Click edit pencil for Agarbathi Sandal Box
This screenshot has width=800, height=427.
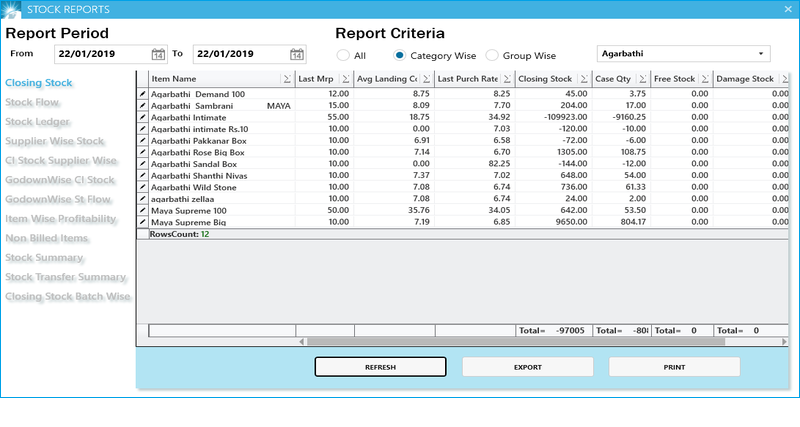(x=143, y=164)
